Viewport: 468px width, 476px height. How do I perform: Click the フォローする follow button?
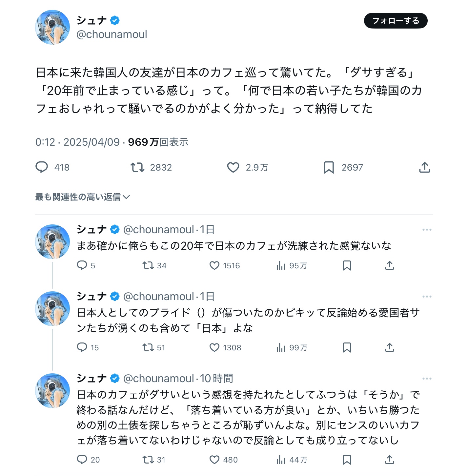point(396,21)
